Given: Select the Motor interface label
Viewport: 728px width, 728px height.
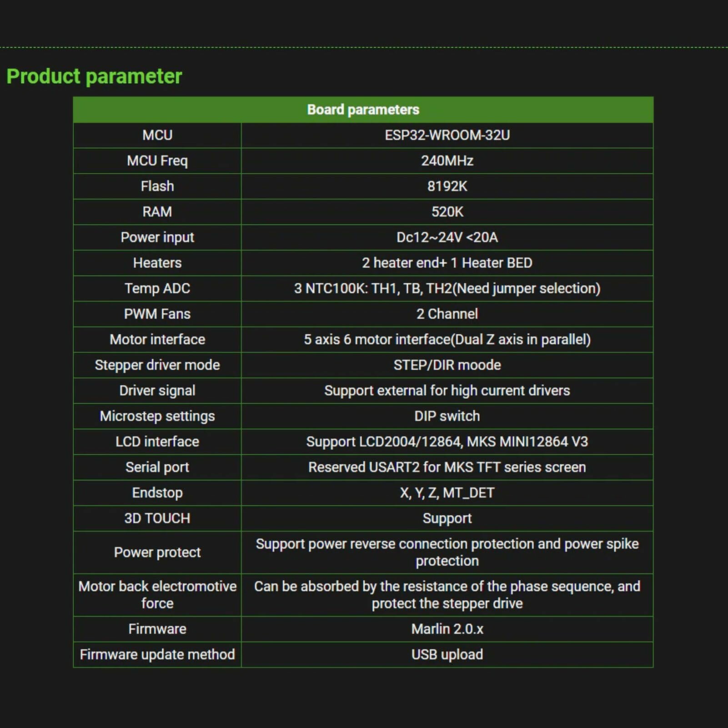Looking at the screenshot, I should coord(157,339).
